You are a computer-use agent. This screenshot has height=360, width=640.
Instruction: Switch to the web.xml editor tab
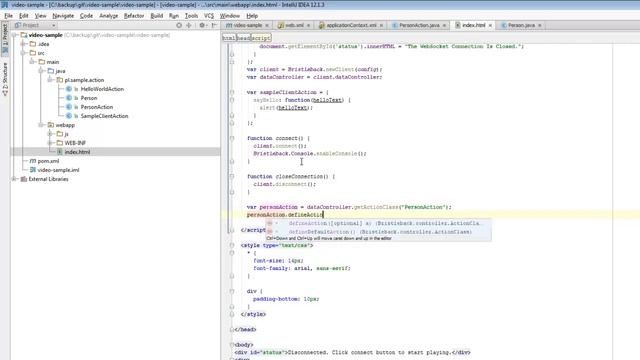[x=294, y=25]
